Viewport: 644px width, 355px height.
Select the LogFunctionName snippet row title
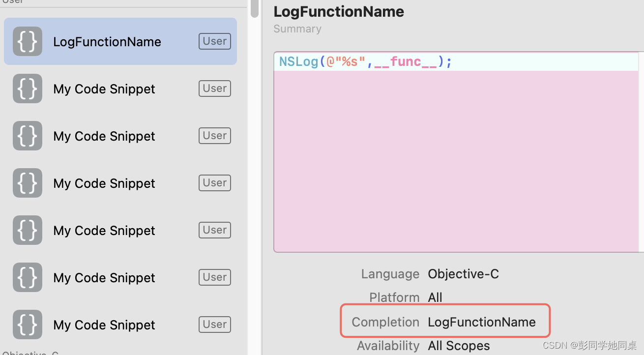[107, 42]
